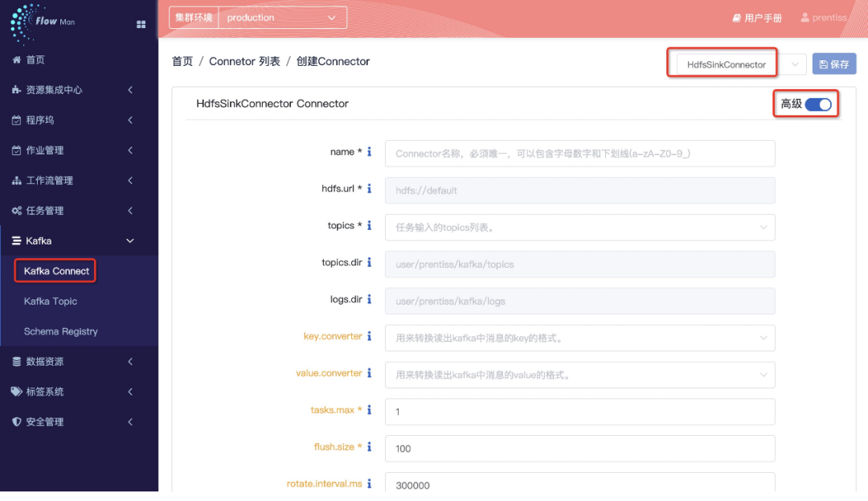This screenshot has height=501, width=868.
Task: Click the shield icon for 安全管理
Action: click(17, 422)
